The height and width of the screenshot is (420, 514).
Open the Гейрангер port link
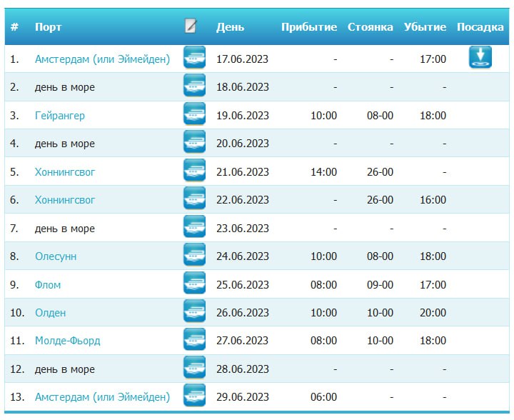click(60, 116)
